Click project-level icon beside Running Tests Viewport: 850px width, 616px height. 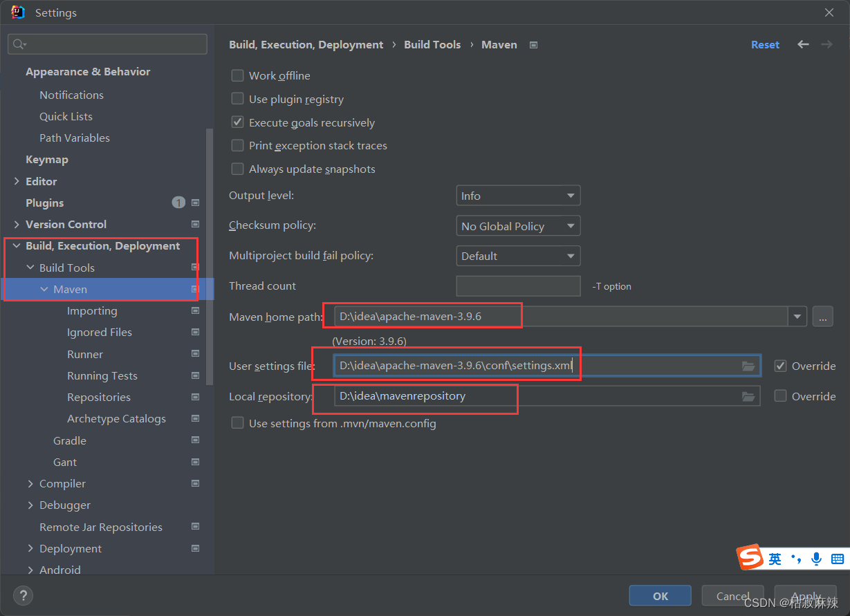[196, 375]
